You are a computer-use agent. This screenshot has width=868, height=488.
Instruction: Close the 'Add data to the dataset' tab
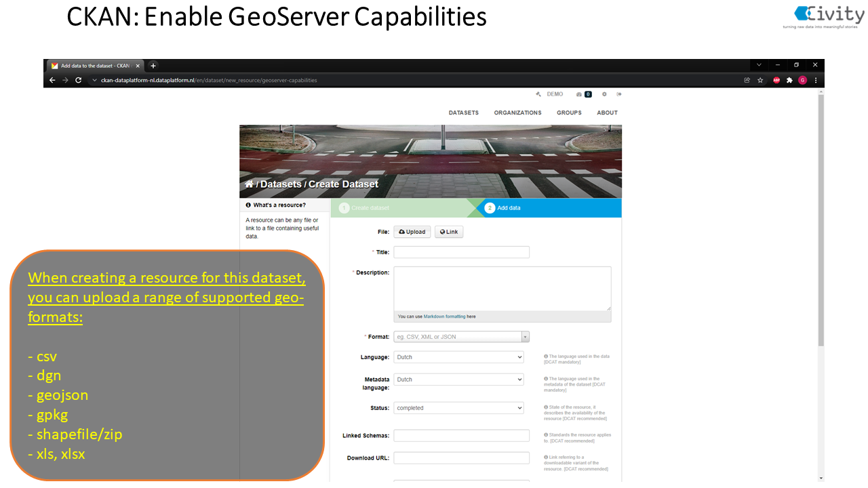[138, 66]
